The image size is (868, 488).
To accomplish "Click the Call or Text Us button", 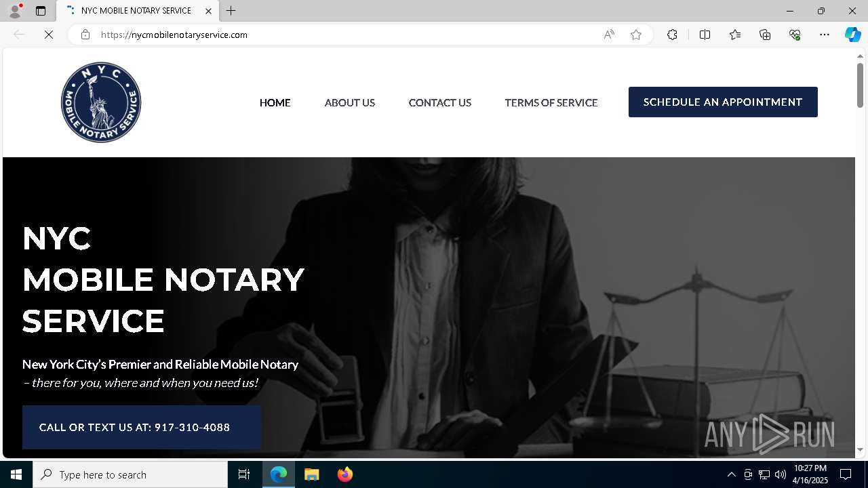I will click(141, 427).
